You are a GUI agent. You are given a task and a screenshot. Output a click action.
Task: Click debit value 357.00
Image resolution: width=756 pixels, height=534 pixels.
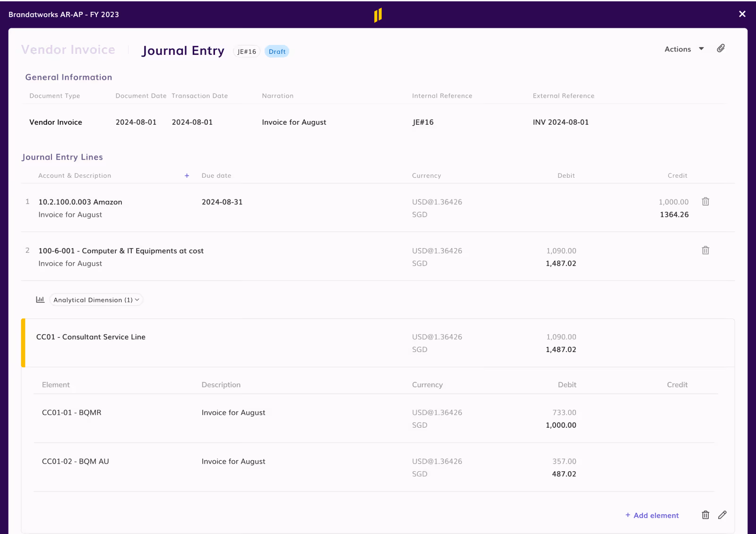tap(564, 461)
